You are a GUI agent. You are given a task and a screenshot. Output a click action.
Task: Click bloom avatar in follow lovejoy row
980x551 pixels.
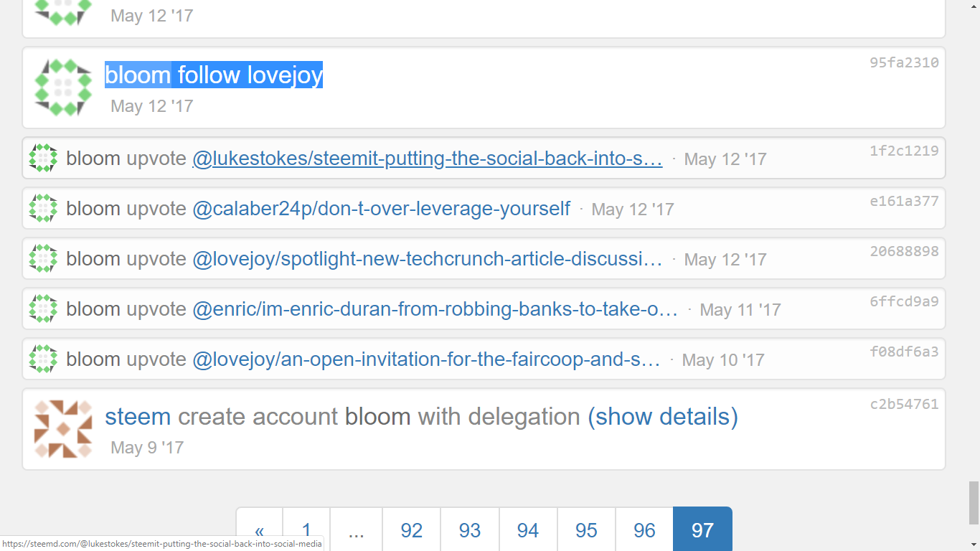tap(64, 88)
